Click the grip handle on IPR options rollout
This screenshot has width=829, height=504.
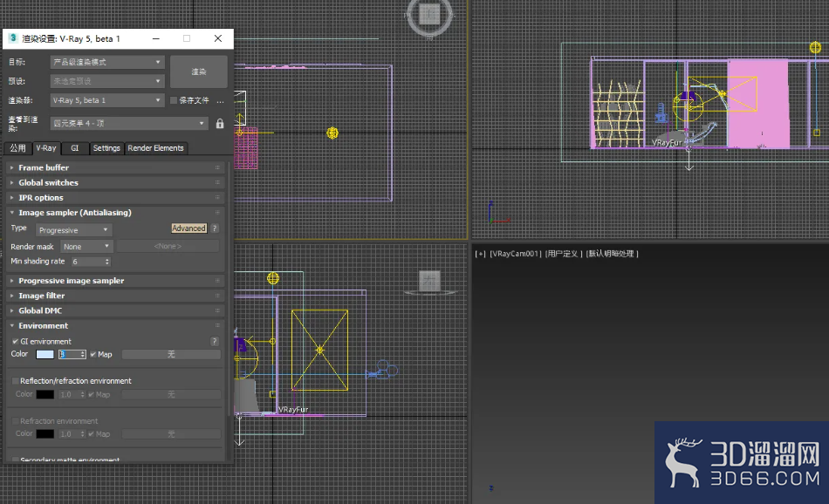click(217, 198)
